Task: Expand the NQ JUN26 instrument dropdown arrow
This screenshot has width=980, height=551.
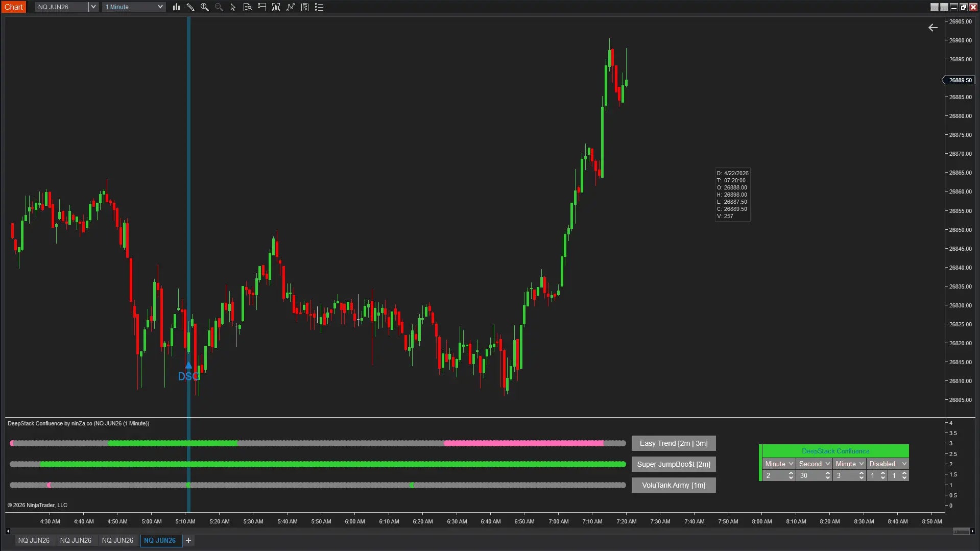Action: (x=93, y=7)
